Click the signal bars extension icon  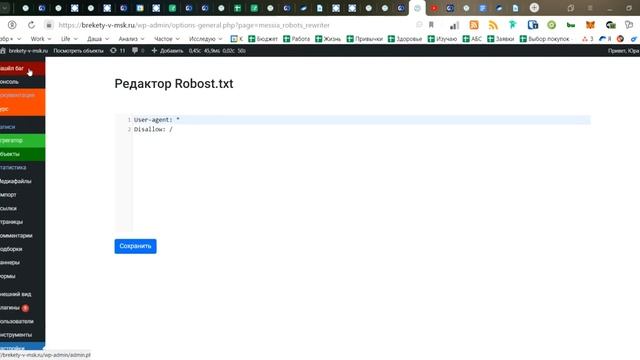[454, 26]
